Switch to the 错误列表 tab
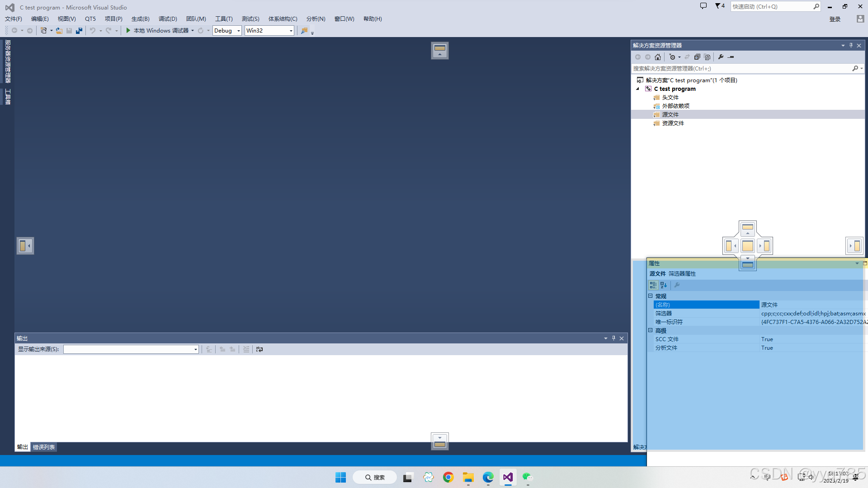This screenshot has height=488, width=868. point(43,447)
